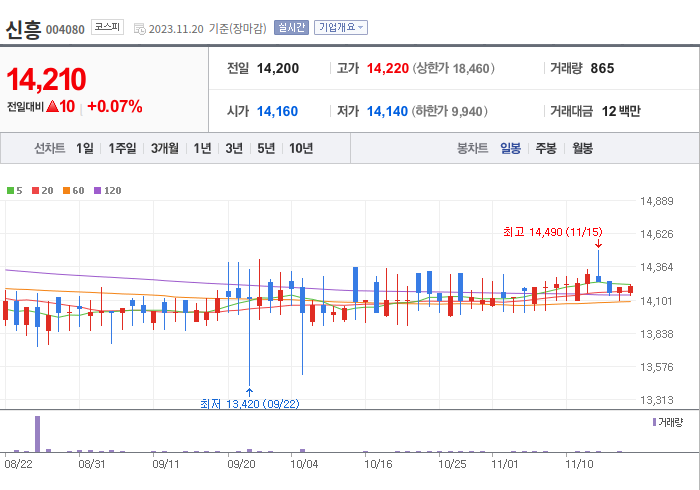
Task: Click the 최고 14,490 (11/15) marker label
Action: [x=553, y=232]
